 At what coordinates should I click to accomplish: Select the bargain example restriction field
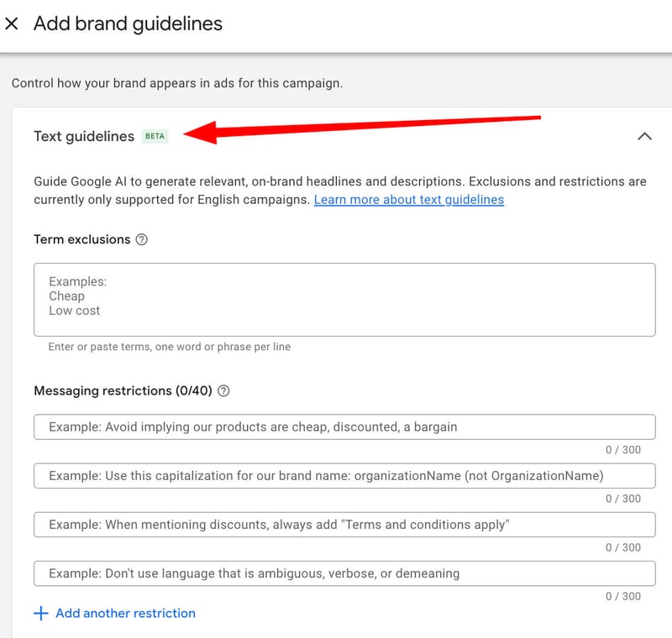tap(344, 426)
